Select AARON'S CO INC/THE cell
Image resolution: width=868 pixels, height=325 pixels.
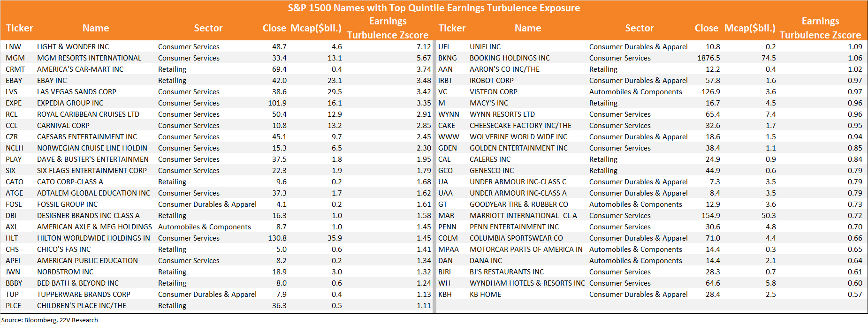tap(504, 69)
